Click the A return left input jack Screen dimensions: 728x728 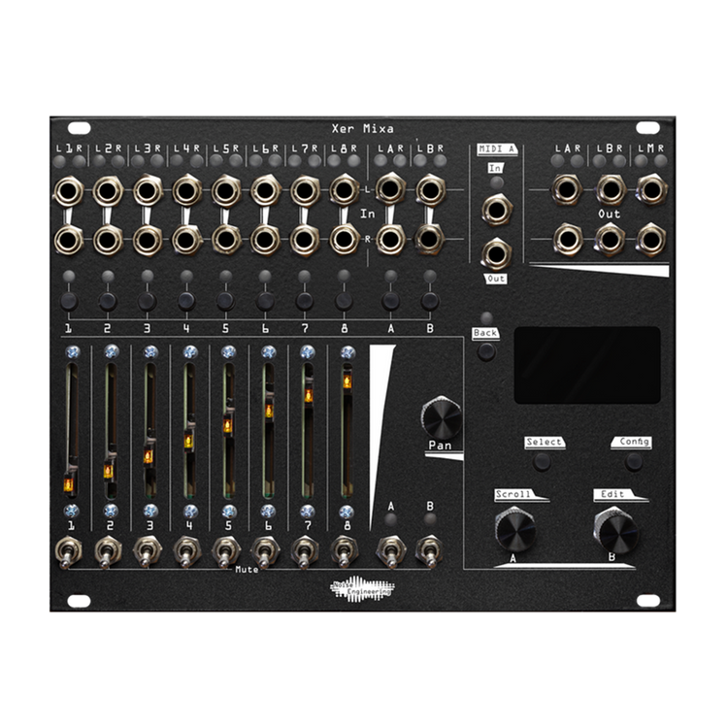(x=390, y=189)
